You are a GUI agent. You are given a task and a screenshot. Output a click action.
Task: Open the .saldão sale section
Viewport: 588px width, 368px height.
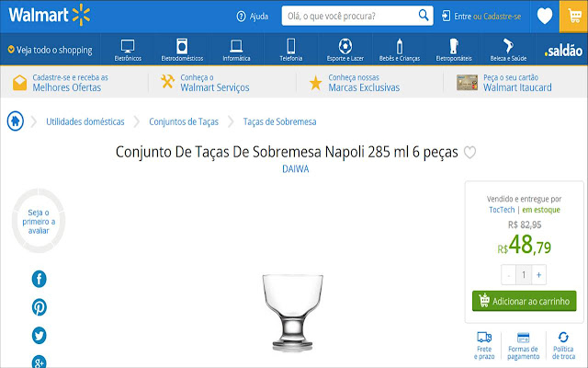point(563,51)
